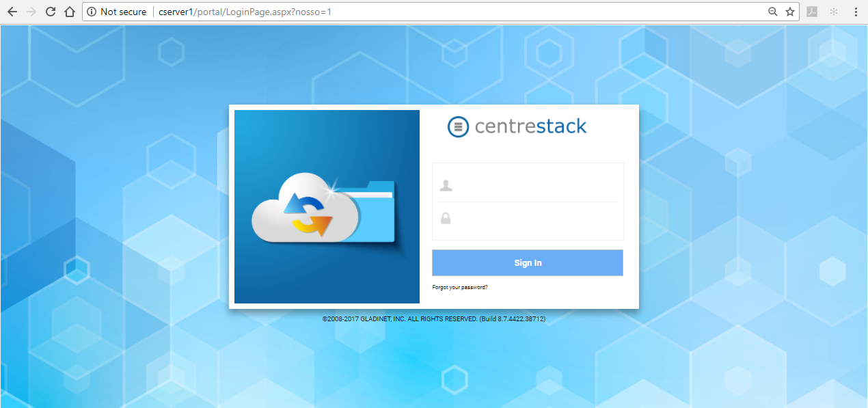Open the Chrome three-dot menu
The width and height of the screenshot is (868, 408).
(856, 12)
